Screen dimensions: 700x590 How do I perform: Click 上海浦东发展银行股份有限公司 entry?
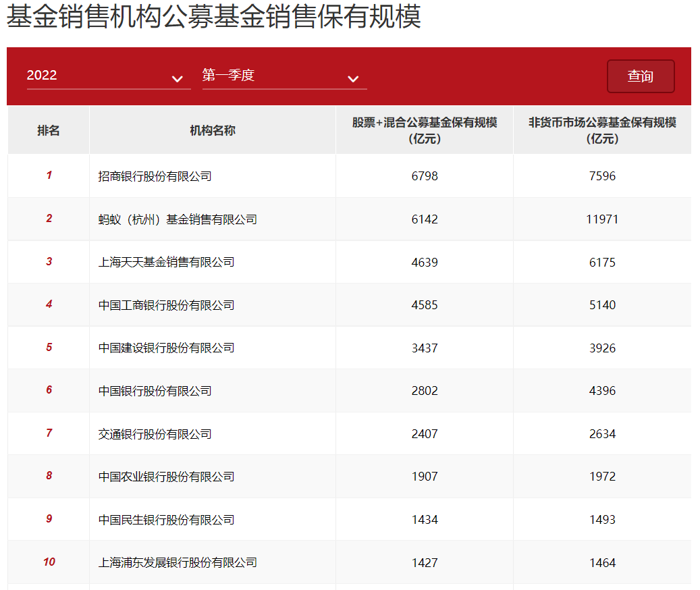[x=178, y=562]
